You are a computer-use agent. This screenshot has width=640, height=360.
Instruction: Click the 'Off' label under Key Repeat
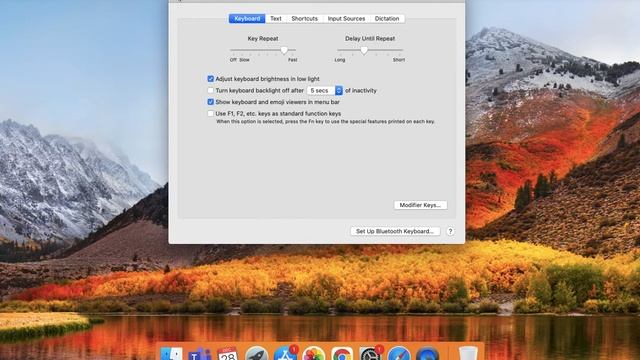tap(233, 60)
